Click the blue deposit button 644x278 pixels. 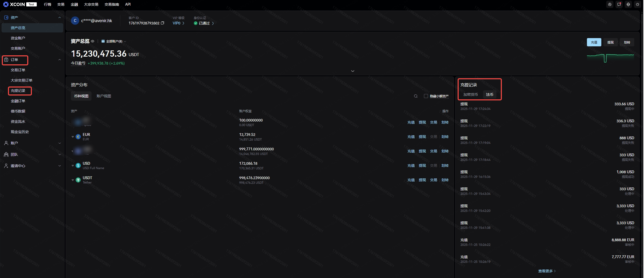click(x=594, y=42)
